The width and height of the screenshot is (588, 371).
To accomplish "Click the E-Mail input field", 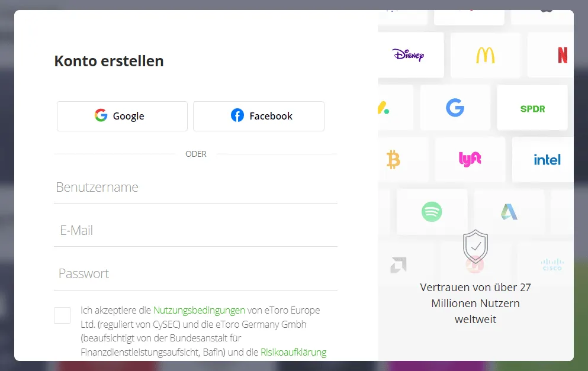I will click(x=195, y=230).
